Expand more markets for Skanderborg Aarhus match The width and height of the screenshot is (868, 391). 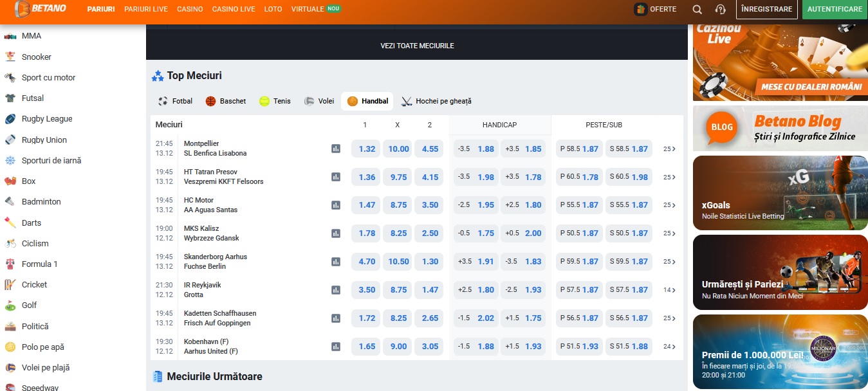[x=670, y=262]
